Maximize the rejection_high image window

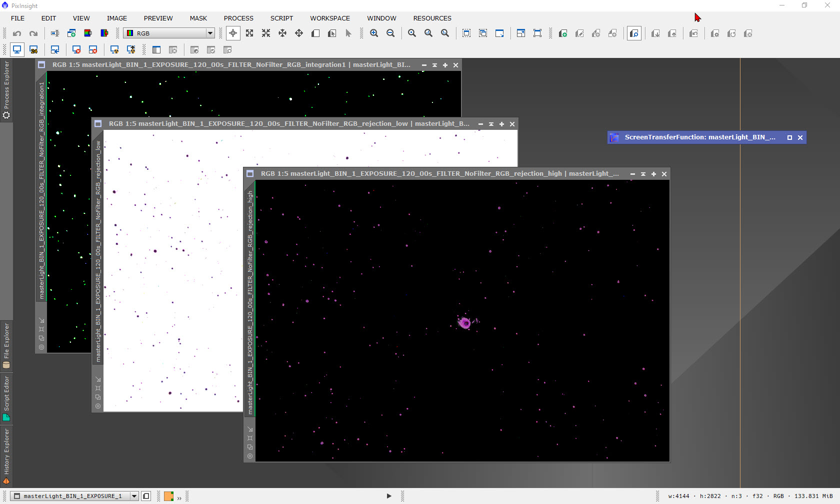[653, 174]
